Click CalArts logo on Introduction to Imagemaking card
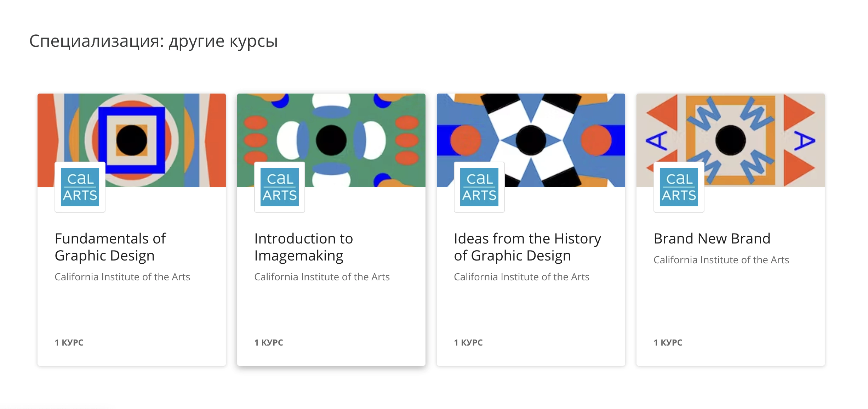868x409 pixels. click(280, 187)
